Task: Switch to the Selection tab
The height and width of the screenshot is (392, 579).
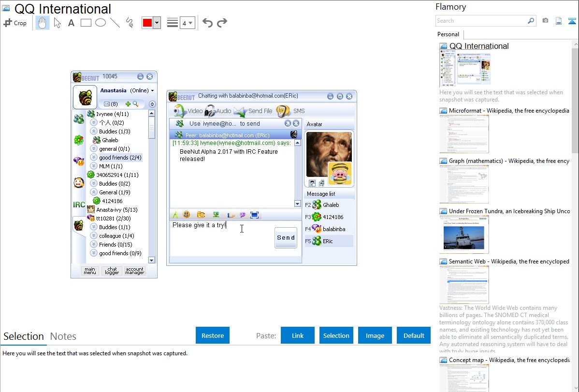Action: coord(24,336)
